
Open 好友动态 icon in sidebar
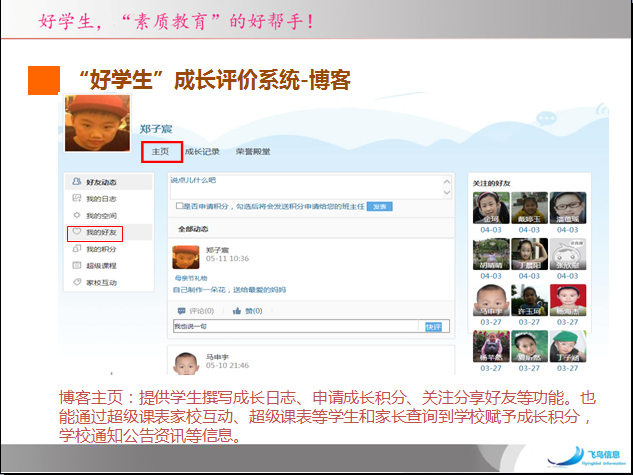76,182
